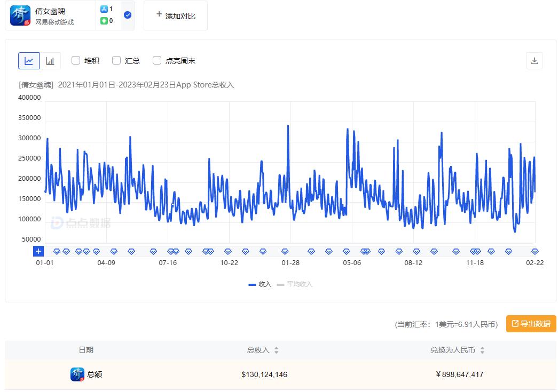The width and height of the screenshot is (558, 392).
Task: Click the 添加对比 button
Action: click(x=175, y=15)
